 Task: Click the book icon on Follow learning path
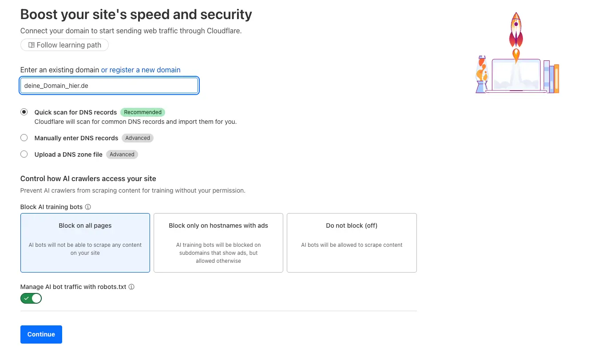[31, 45]
